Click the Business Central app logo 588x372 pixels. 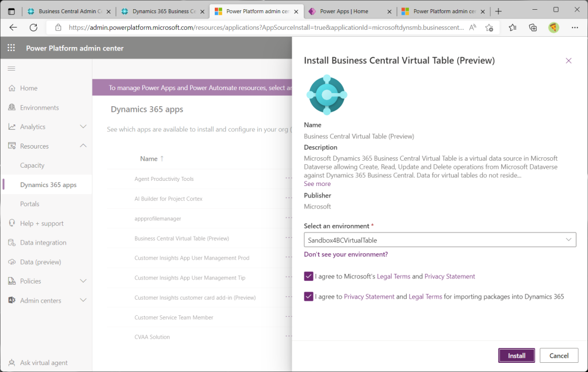coord(327,95)
